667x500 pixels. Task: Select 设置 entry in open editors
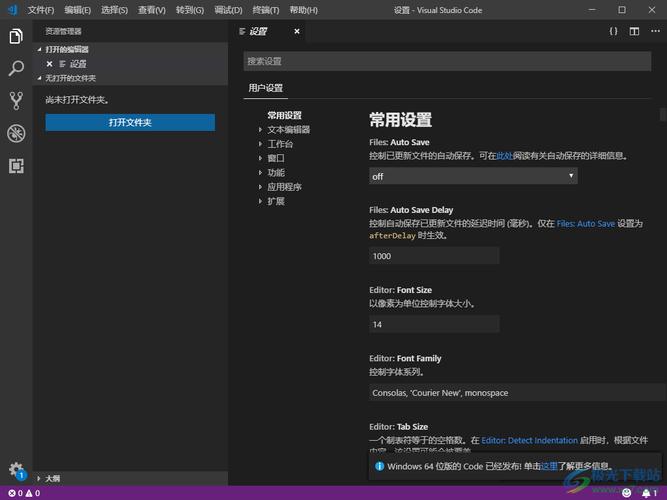(x=78, y=64)
